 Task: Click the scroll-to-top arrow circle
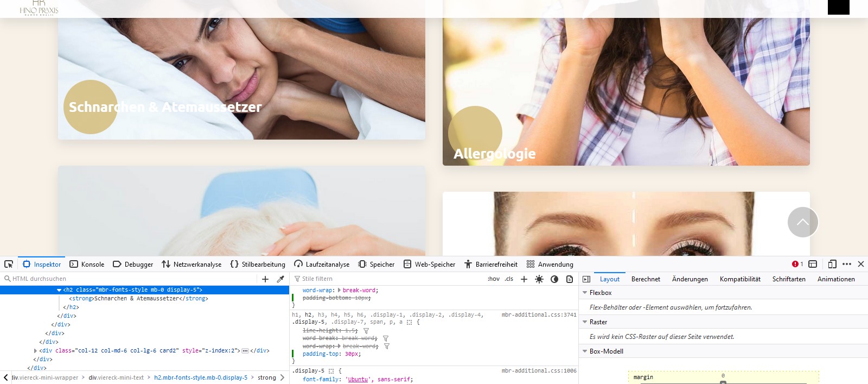click(x=803, y=222)
